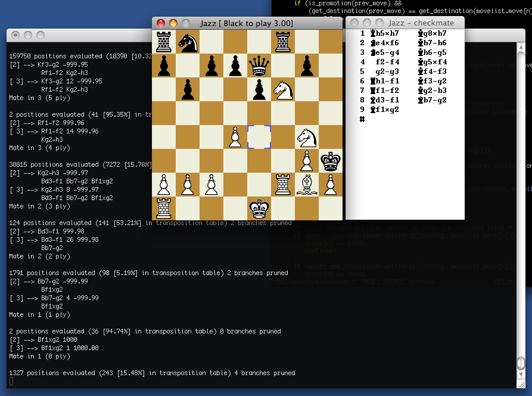Select move f1×g2 in the move list
The width and height of the screenshot is (532, 396).
point(384,110)
